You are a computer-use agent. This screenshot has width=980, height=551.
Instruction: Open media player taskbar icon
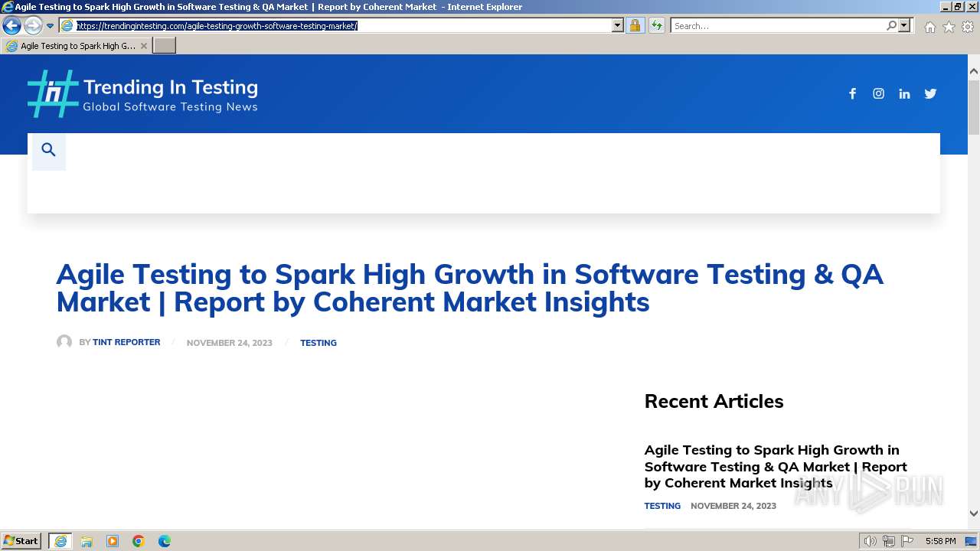coord(113,541)
